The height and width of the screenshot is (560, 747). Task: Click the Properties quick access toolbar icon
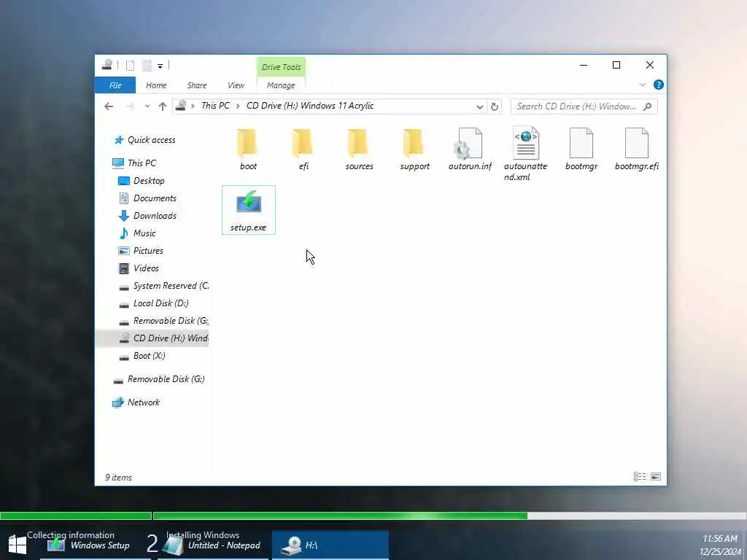point(130,66)
